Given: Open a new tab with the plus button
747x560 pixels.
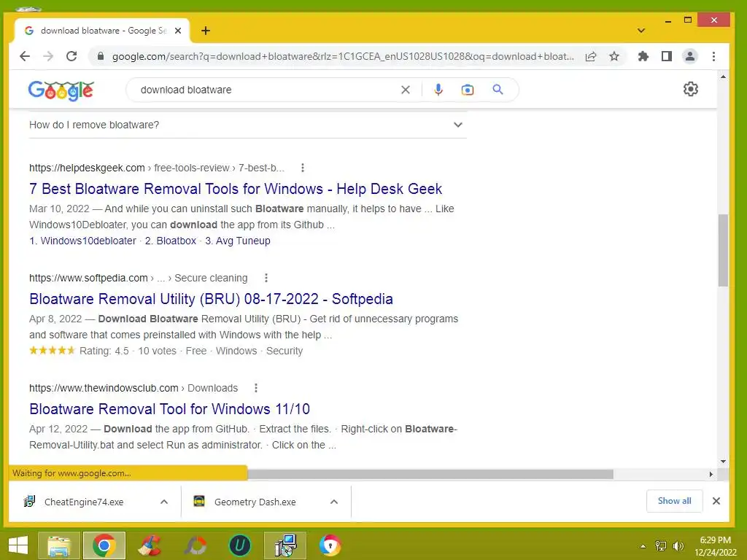Looking at the screenshot, I should (x=205, y=31).
